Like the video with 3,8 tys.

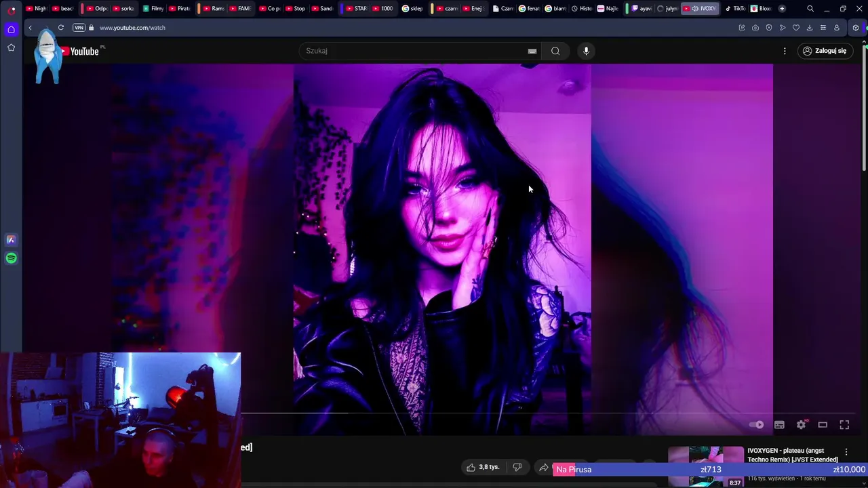(x=482, y=468)
